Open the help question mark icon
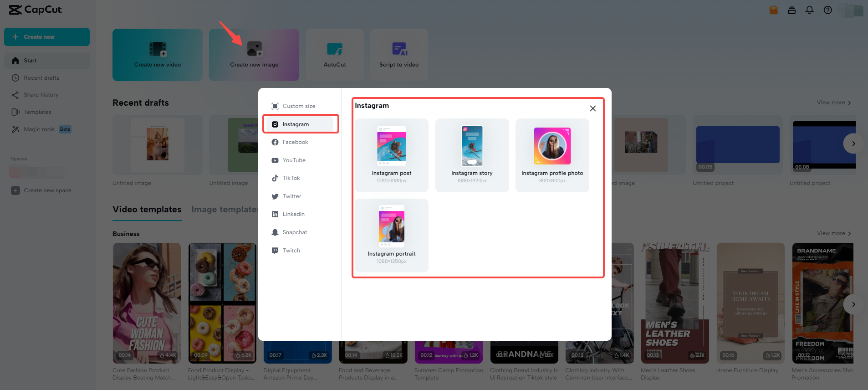The width and height of the screenshot is (868, 390). point(828,10)
